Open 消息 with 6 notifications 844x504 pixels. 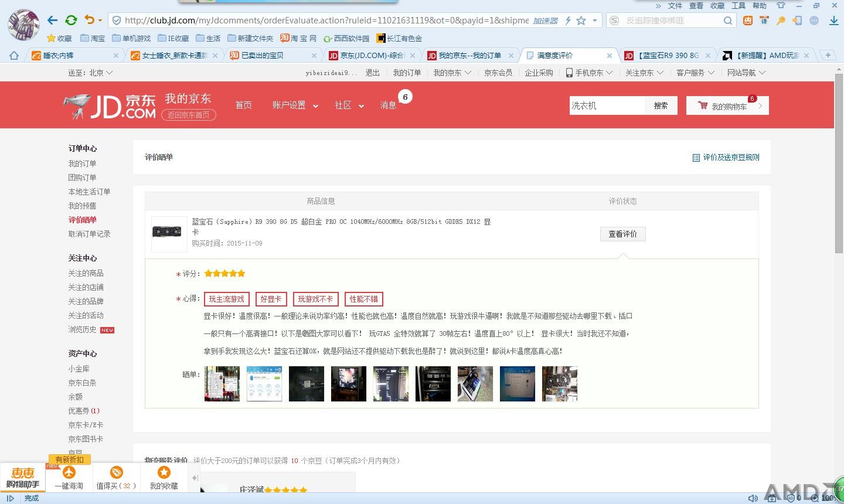coord(389,105)
